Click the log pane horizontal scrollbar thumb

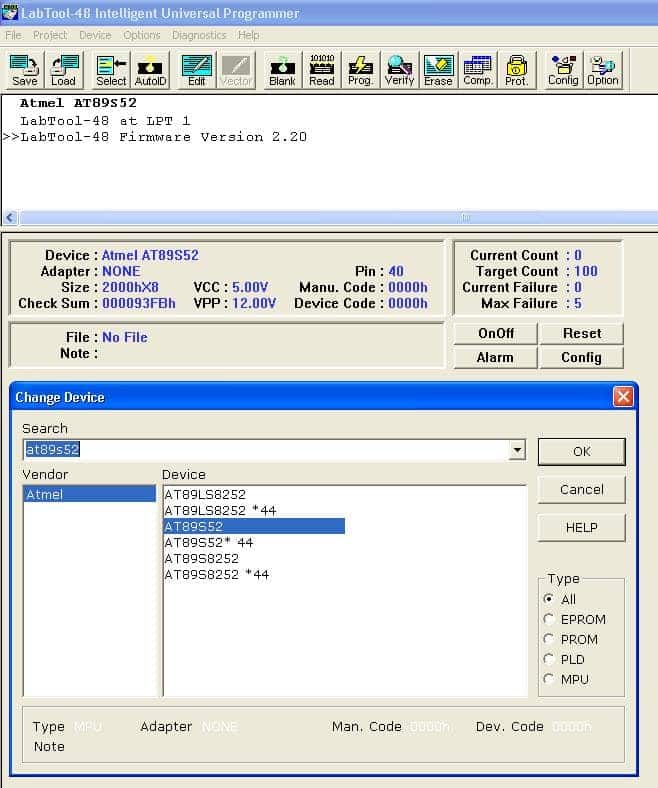(x=339, y=218)
